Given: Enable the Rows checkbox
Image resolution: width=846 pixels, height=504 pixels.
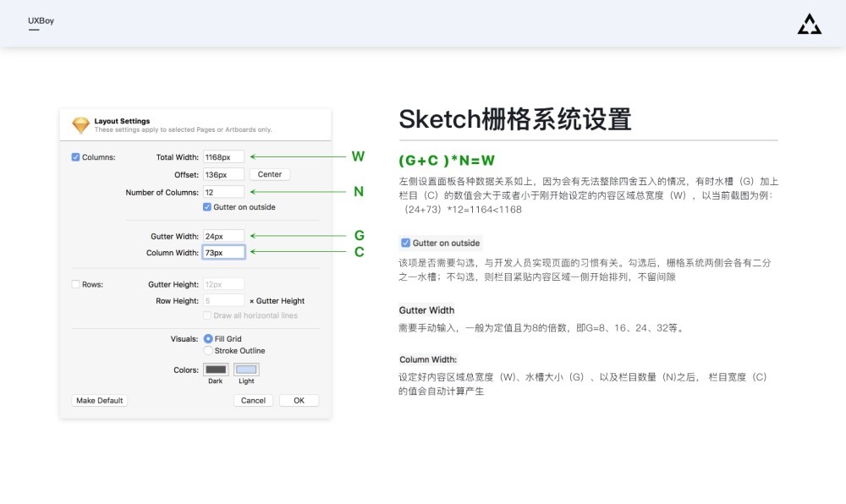Looking at the screenshot, I should [x=76, y=285].
